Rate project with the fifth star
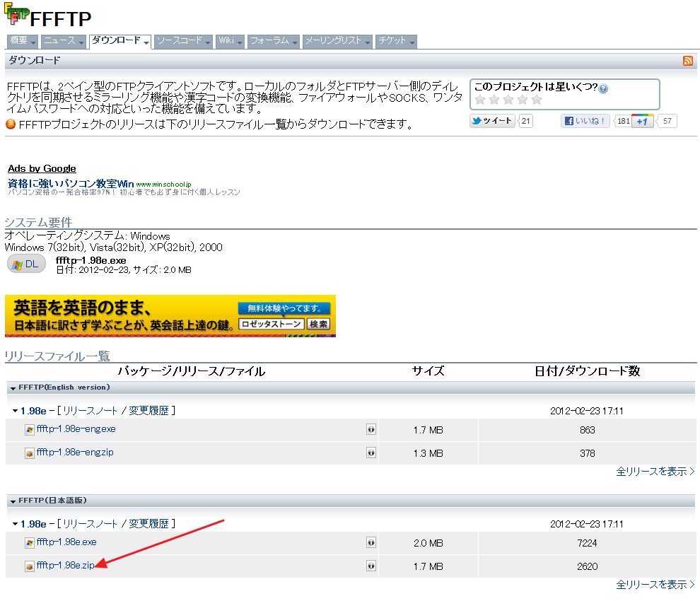The image size is (700, 601). click(x=537, y=100)
